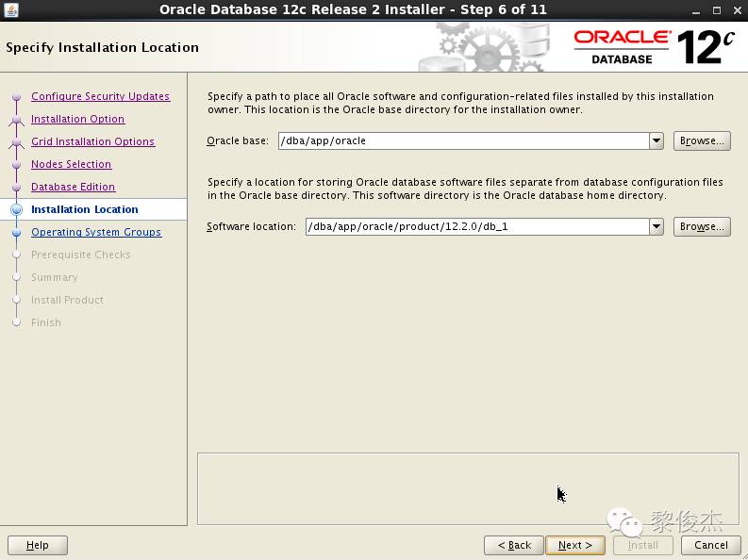Click the 'Oracle base:' label

coord(238,140)
